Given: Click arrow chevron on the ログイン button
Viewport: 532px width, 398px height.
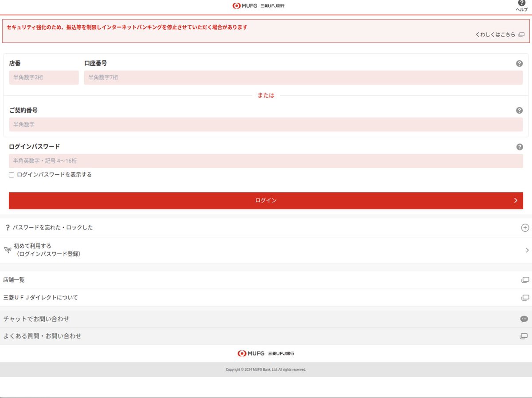Looking at the screenshot, I should click(x=516, y=201).
